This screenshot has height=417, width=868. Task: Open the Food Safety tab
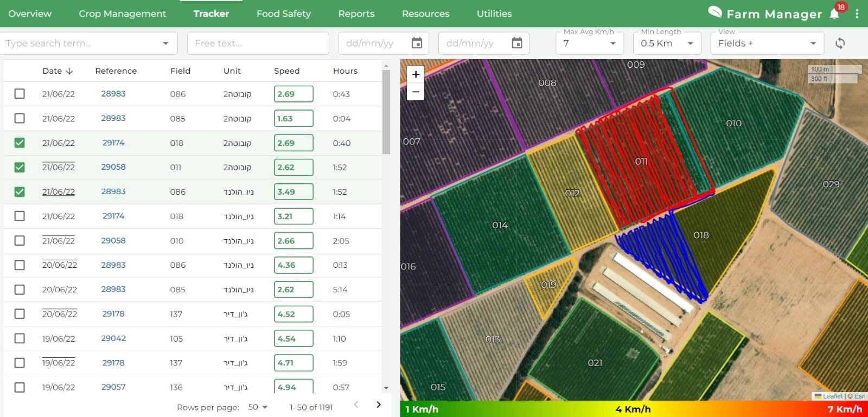(283, 14)
